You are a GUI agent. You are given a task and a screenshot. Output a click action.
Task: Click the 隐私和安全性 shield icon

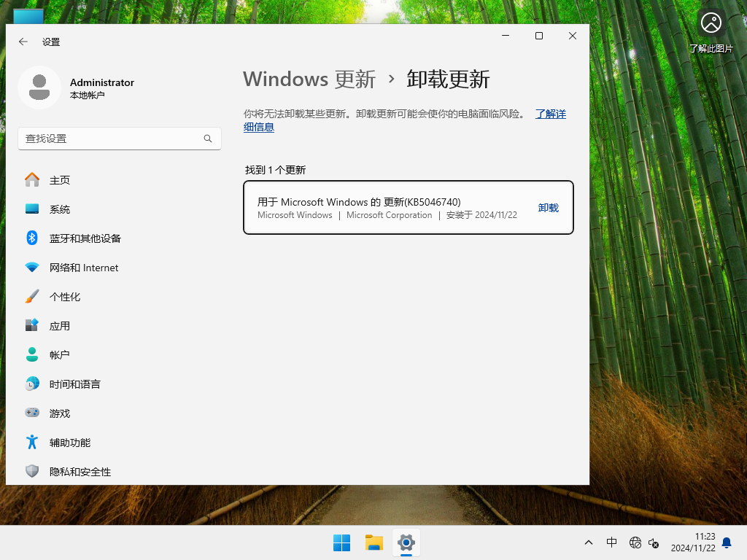point(32,472)
